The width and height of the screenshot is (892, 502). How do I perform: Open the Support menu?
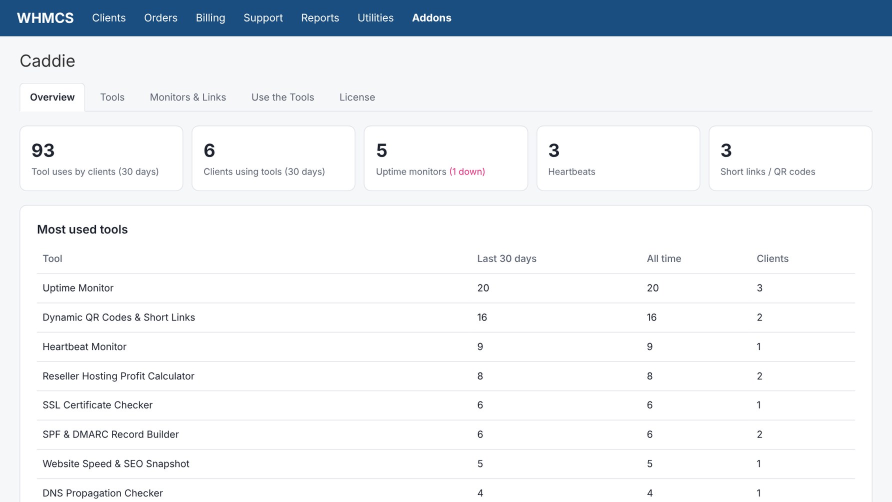pos(263,18)
